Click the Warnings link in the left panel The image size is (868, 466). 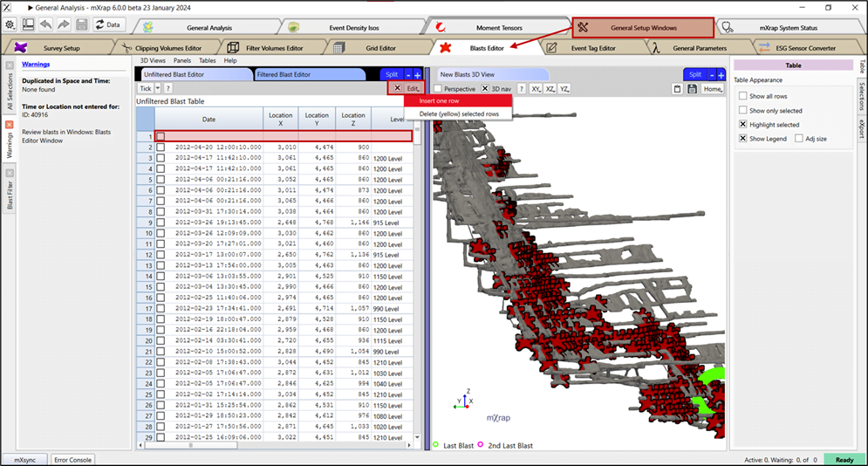click(x=35, y=64)
